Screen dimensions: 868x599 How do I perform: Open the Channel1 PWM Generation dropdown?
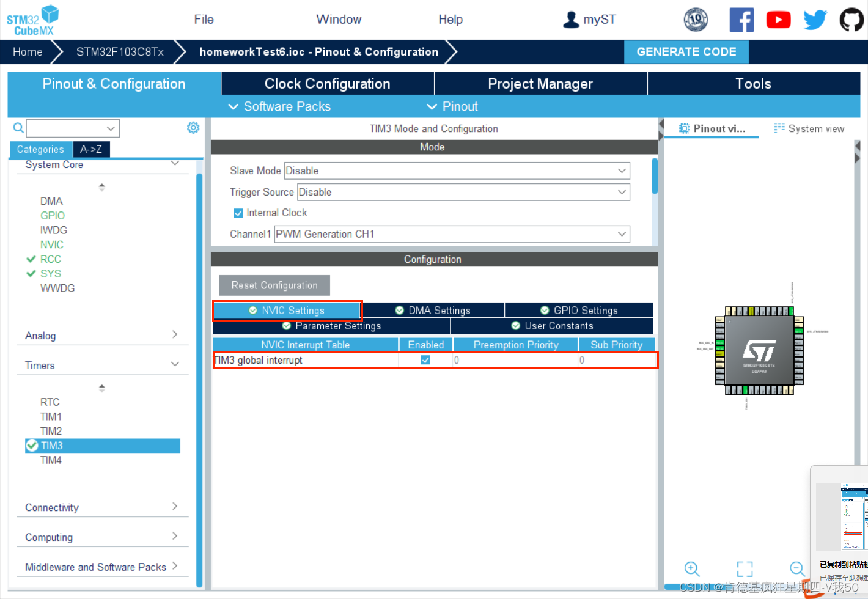pyautogui.click(x=452, y=234)
